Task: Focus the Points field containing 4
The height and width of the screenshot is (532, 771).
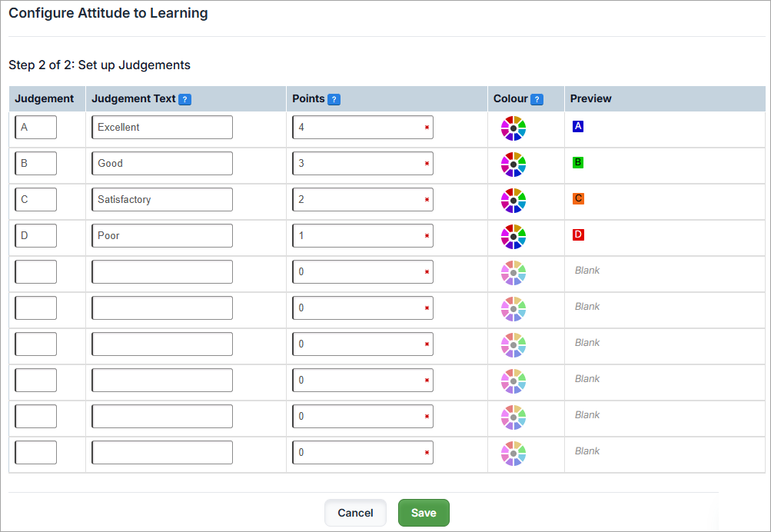Action: click(362, 128)
